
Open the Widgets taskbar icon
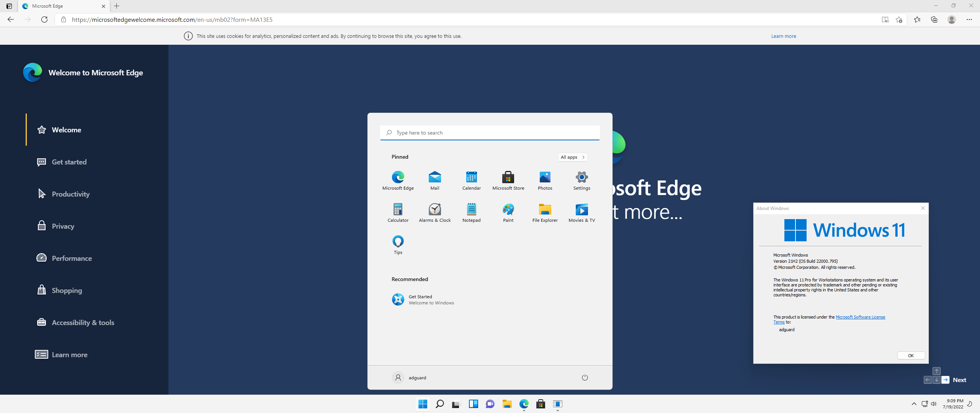473,404
